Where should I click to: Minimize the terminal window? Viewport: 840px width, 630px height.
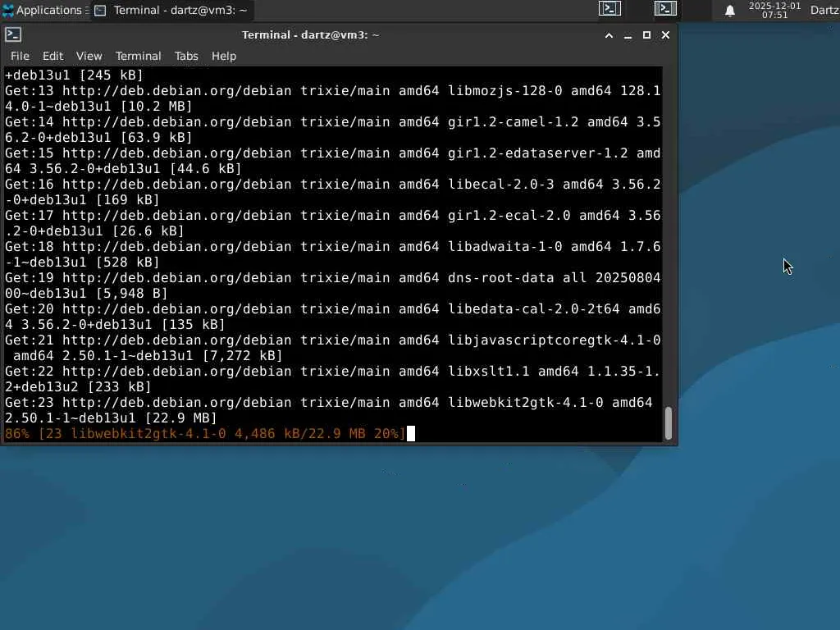pyautogui.click(x=628, y=35)
